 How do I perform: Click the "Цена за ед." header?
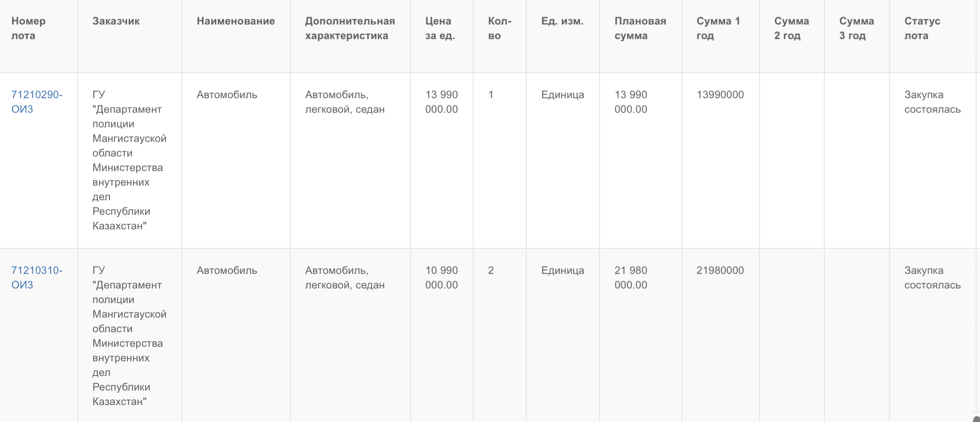440,28
